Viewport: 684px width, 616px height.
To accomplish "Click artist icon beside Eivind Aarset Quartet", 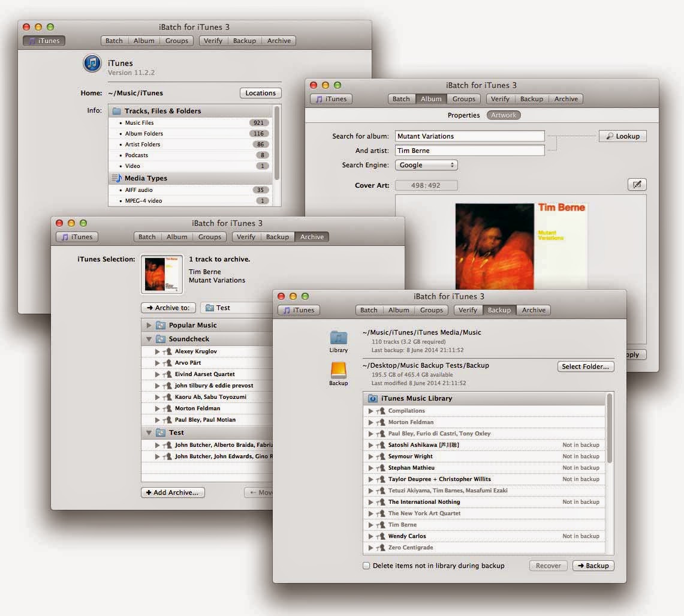I will [x=167, y=374].
